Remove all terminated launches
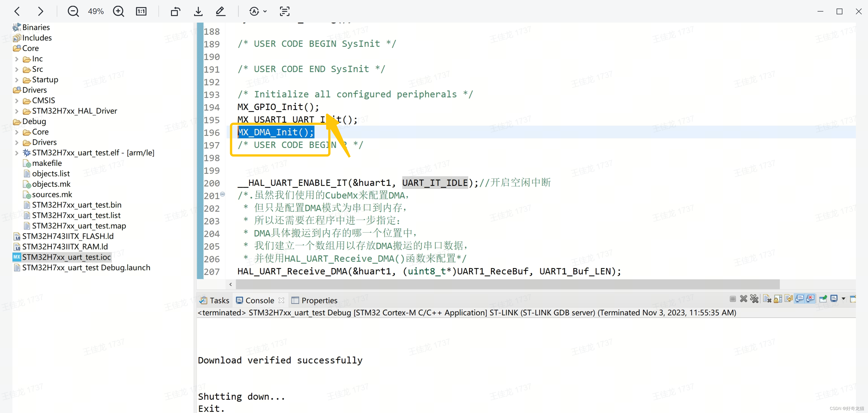The height and width of the screenshot is (413, 868). coord(754,299)
